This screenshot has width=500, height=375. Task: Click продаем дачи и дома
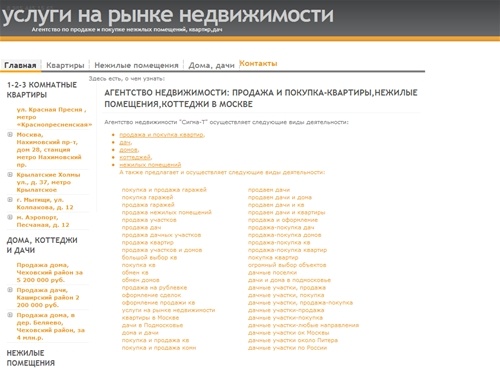pos(280,197)
